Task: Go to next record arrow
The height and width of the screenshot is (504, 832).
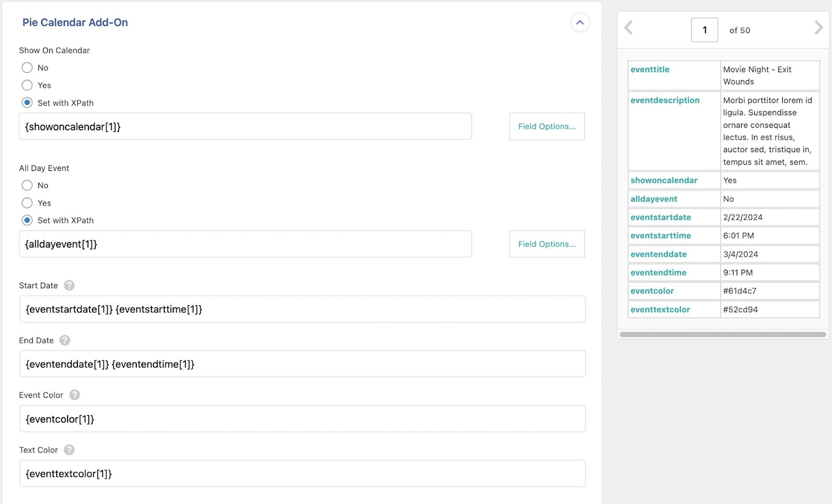Action: [x=818, y=28]
